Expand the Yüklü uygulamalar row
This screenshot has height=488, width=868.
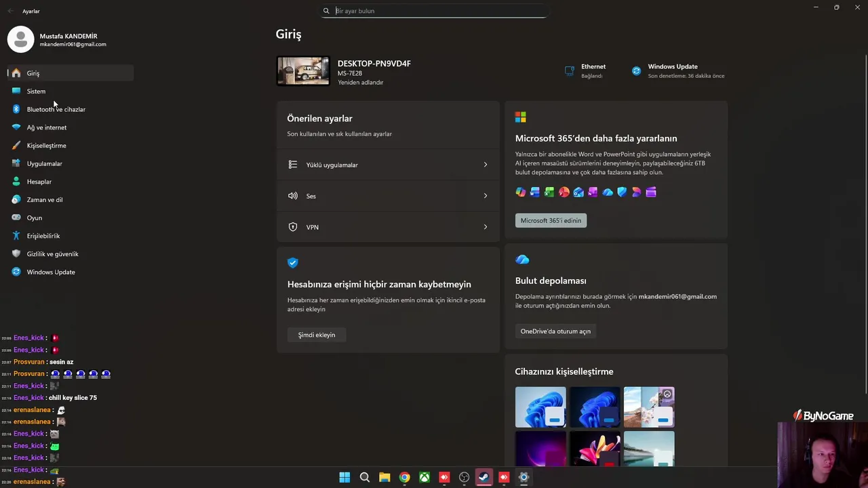(x=388, y=165)
